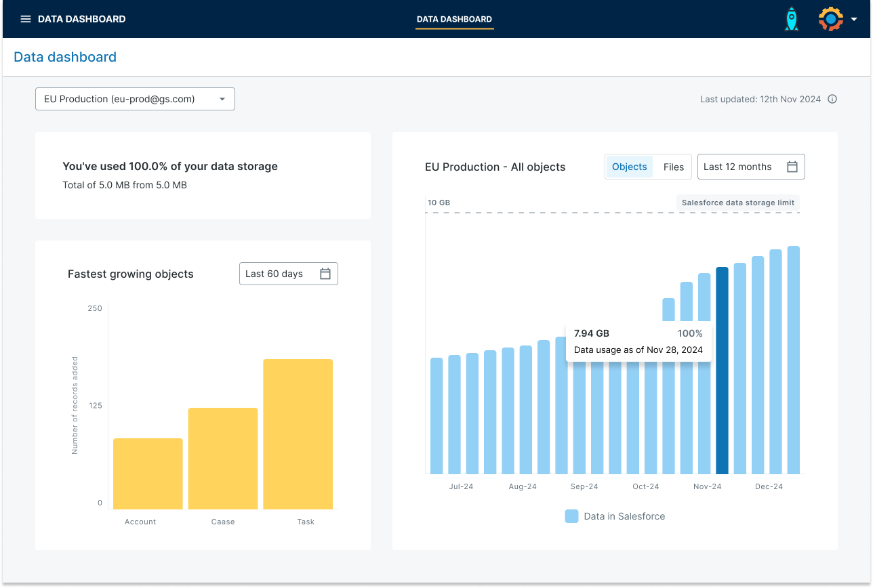Expand the user menu caret in header
This screenshot has width=873, height=588.
pyautogui.click(x=854, y=20)
